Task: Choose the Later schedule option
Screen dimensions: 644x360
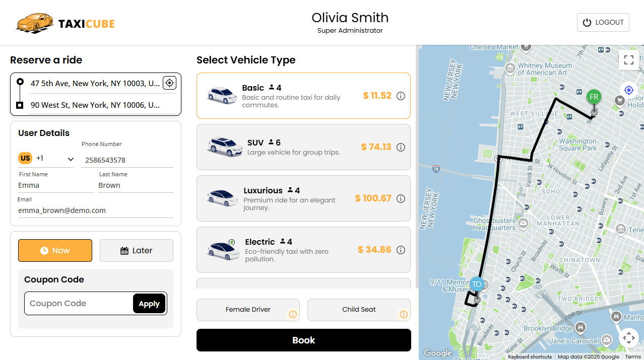Action: tap(137, 250)
